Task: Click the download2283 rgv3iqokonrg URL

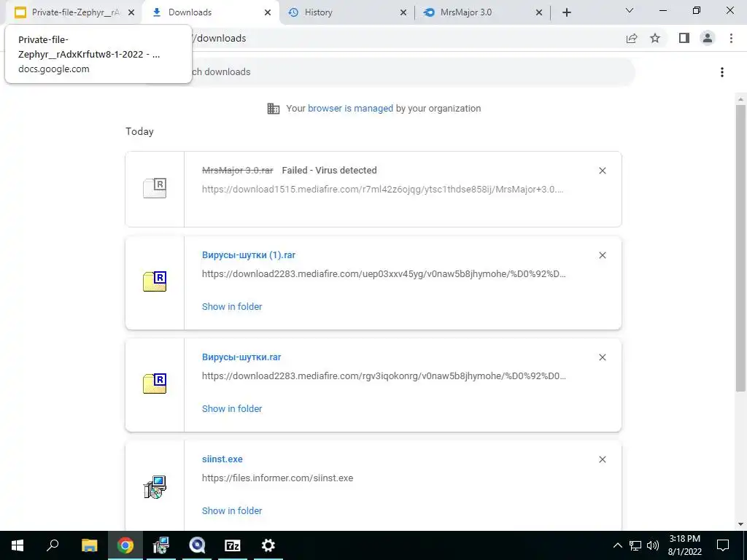Action: [384, 376]
